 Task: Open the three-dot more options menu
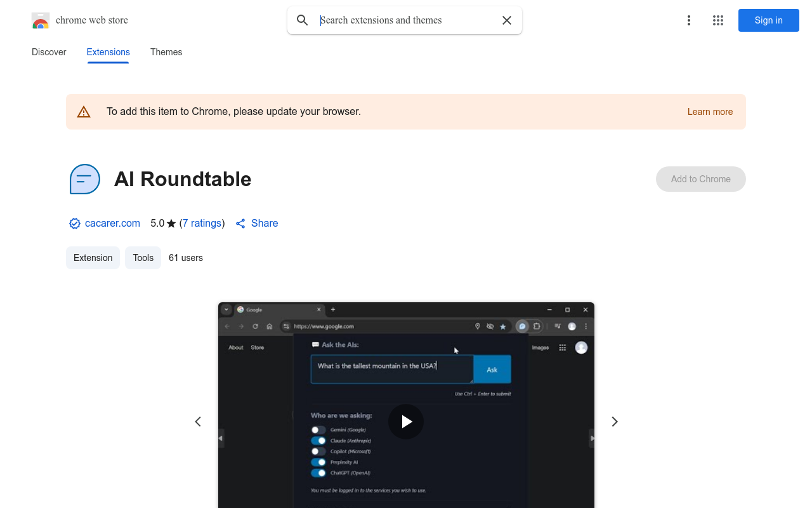(689, 20)
